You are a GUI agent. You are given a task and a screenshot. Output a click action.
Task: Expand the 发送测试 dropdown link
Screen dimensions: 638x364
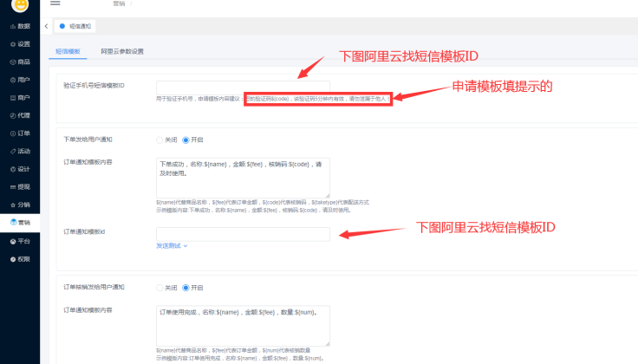(x=172, y=245)
